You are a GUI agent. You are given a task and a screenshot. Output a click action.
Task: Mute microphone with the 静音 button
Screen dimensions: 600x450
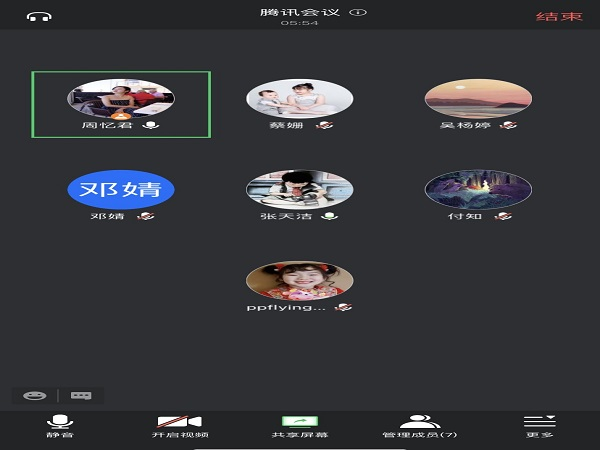tap(60, 425)
